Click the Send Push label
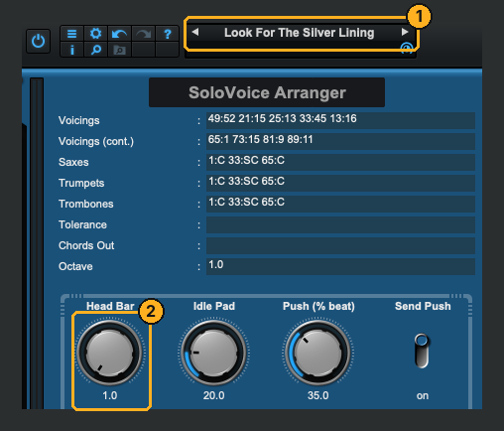Image resolution: width=504 pixels, height=431 pixels. click(x=423, y=306)
